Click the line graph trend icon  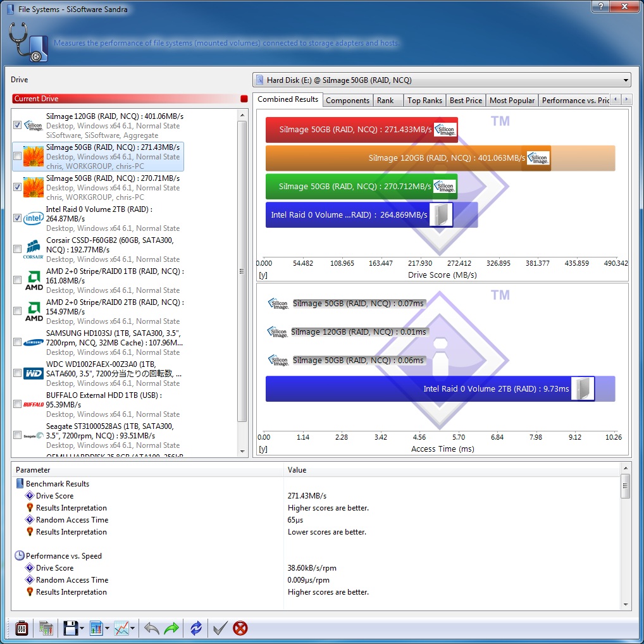(121, 628)
